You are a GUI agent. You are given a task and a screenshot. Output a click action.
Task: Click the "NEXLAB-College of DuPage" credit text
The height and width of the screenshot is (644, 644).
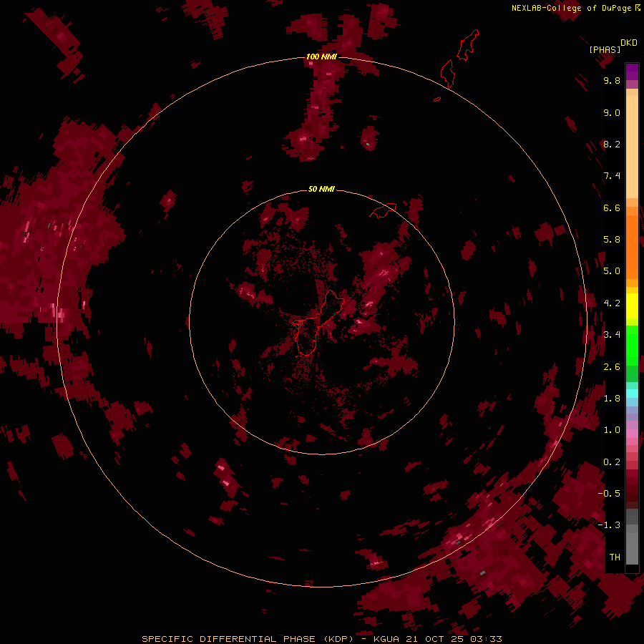point(571,8)
